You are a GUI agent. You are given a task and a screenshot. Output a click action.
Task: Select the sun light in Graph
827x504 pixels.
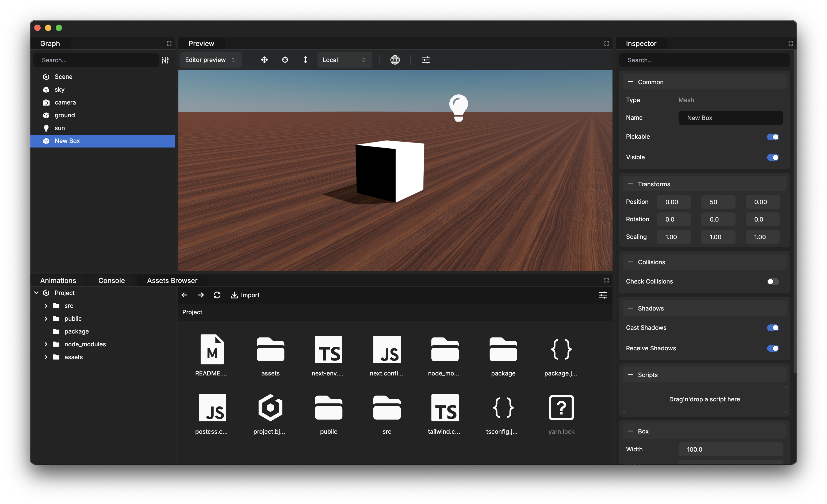60,128
